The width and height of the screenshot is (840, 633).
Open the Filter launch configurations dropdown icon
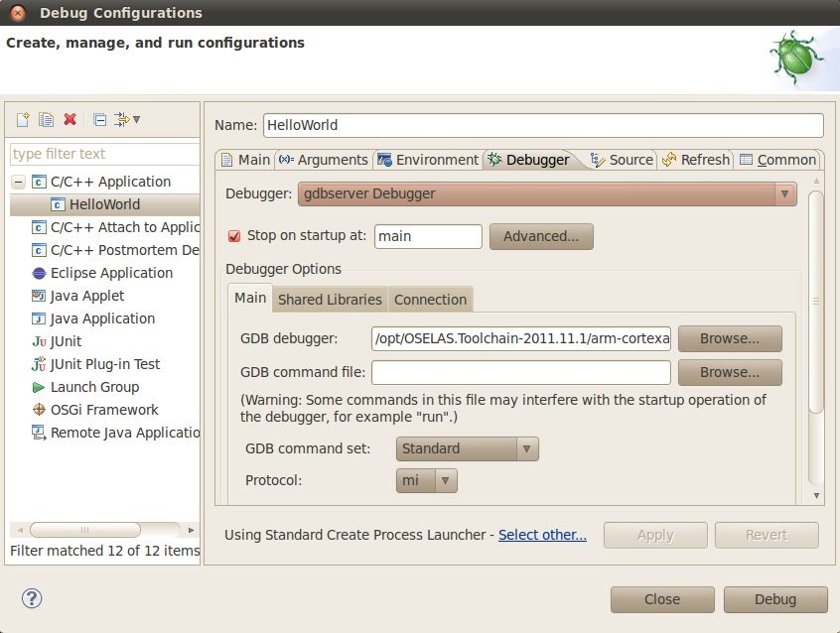(x=127, y=119)
